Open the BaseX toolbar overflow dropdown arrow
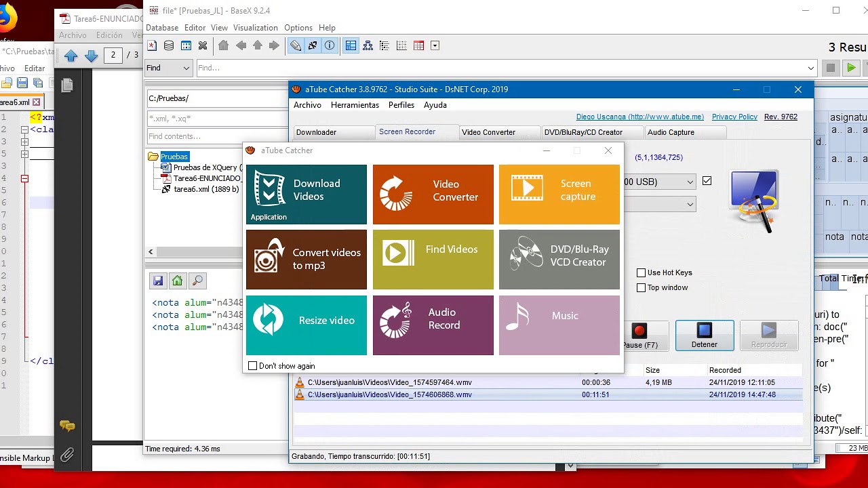The image size is (868, 488). [x=435, y=45]
